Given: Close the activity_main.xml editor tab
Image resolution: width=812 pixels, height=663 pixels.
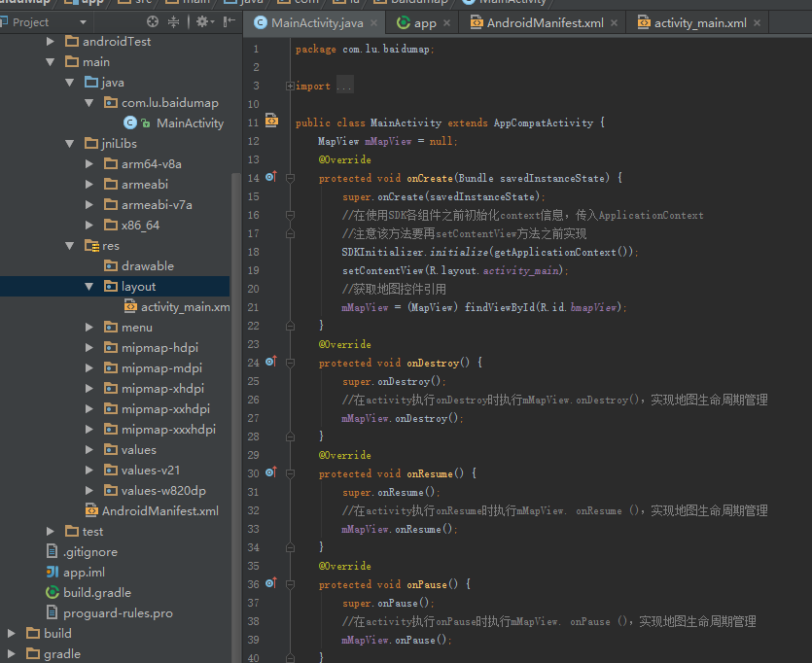Looking at the screenshot, I should (758, 22).
